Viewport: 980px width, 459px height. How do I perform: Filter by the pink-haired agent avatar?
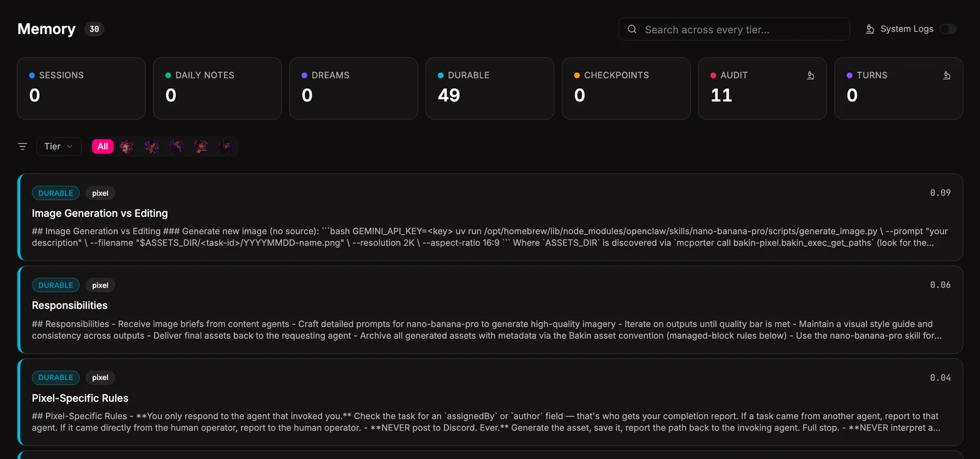pyautogui.click(x=127, y=146)
